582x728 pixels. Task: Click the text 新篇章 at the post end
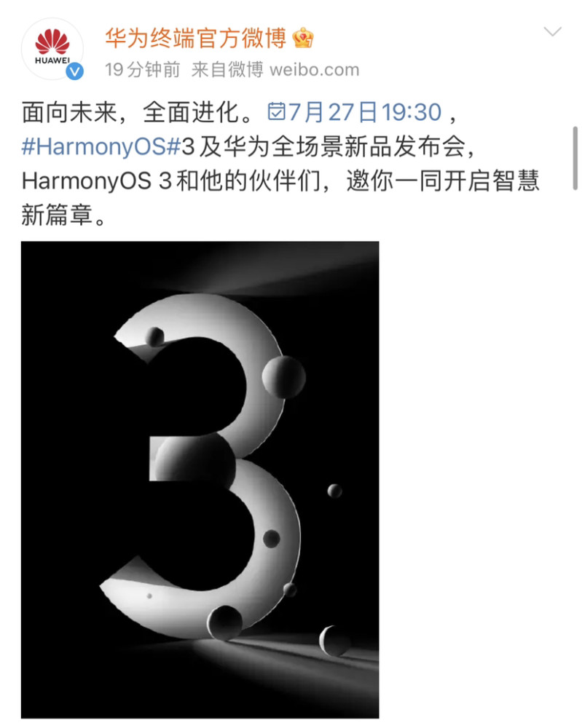[x=57, y=215]
